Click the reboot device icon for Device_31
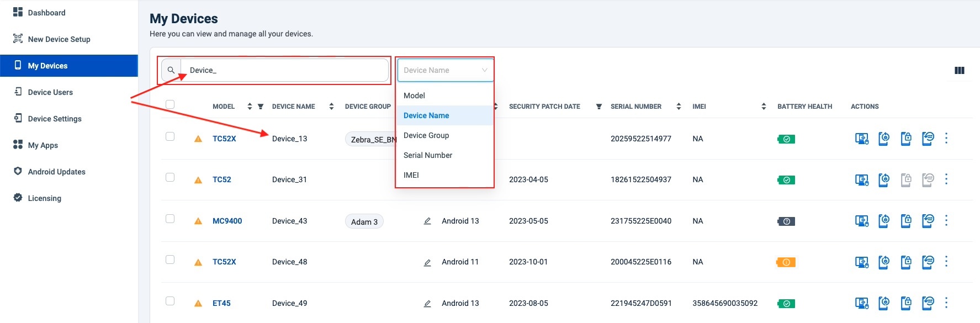The height and width of the screenshot is (323, 980). pyautogui.click(x=883, y=179)
